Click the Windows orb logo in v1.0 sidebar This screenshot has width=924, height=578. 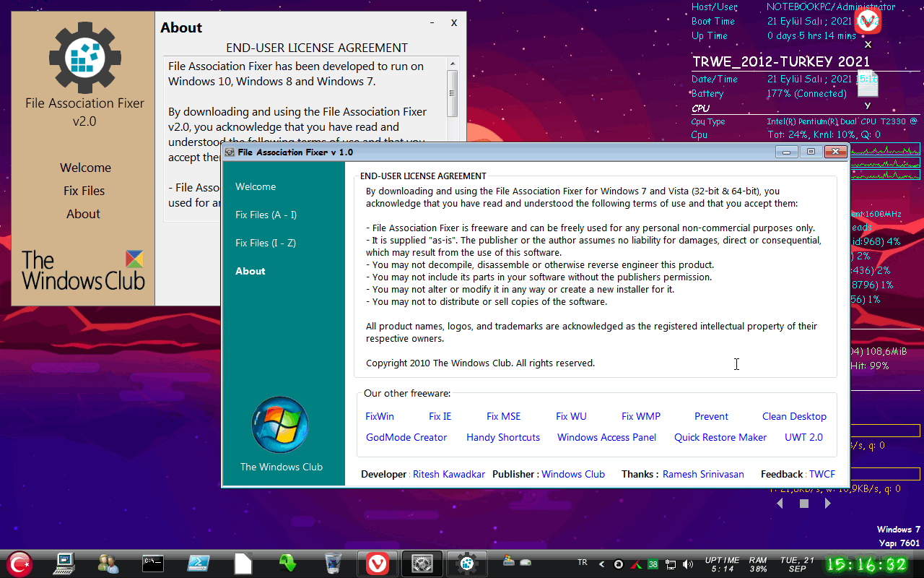(280, 425)
